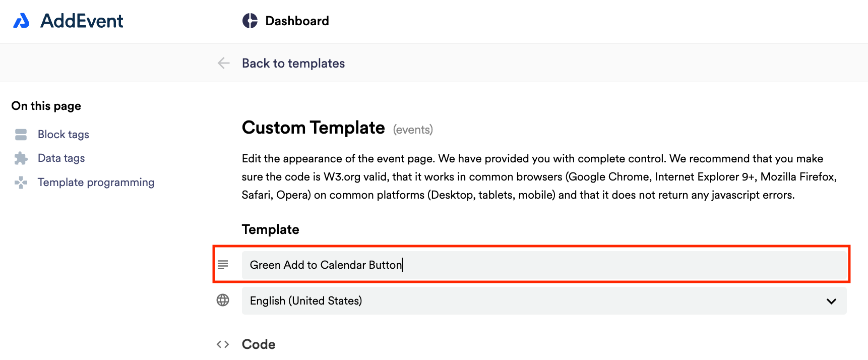Click the Custom Template page heading
The height and width of the screenshot is (360, 868).
[314, 128]
